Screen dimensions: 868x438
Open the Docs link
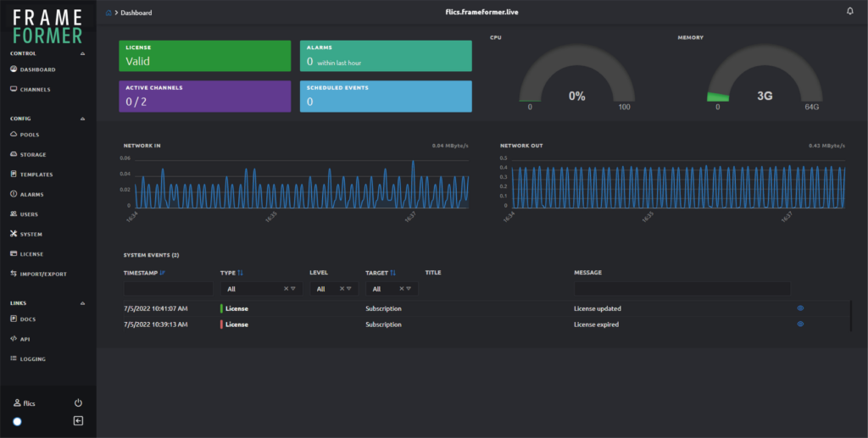[x=23, y=319]
